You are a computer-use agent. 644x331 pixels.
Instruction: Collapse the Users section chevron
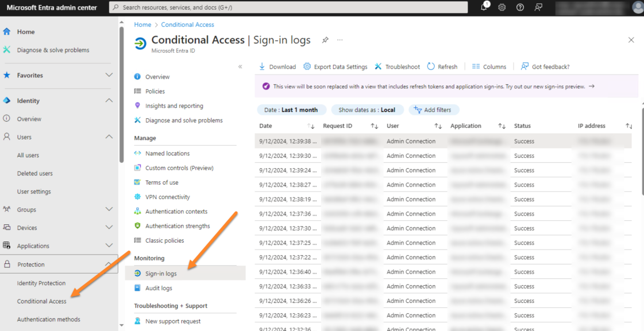point(109,137)
